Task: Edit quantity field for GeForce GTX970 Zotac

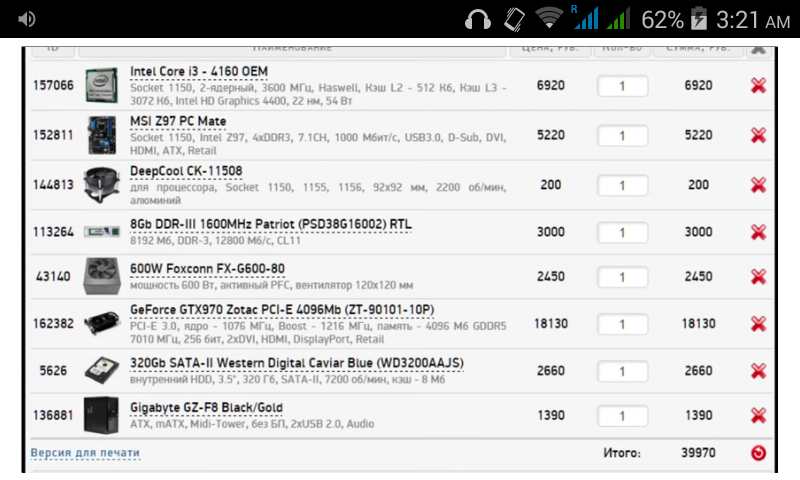Action: [622, 324]
